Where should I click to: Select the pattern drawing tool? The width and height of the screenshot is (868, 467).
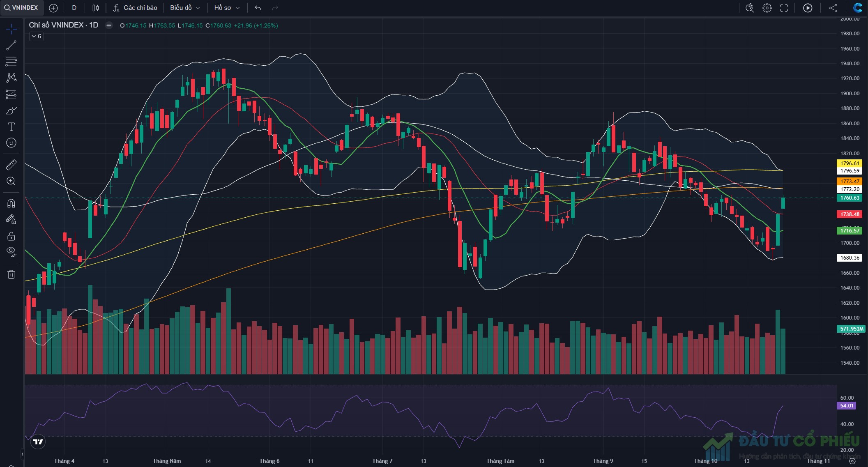pyautogui.click(x=12, y=78)
